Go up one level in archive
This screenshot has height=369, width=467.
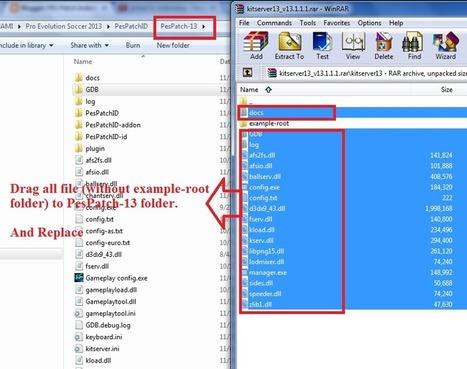click(x=247, y=72)
